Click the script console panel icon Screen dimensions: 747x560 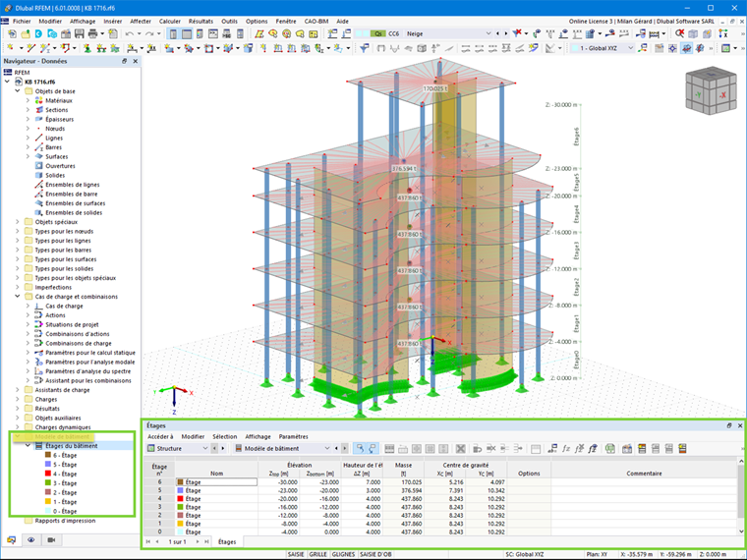point(213,33)
